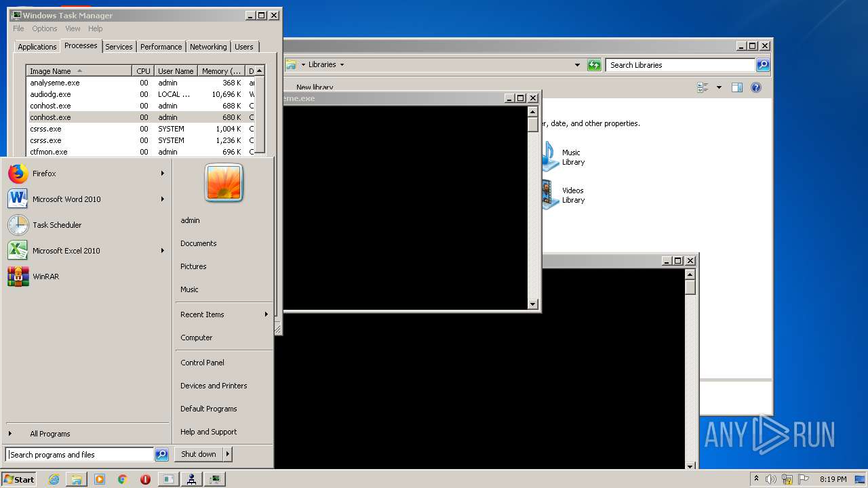Screen dimensions: 868x488
Task: Expand the Libraries breadcrumb arrow
Action: [342, 65]
